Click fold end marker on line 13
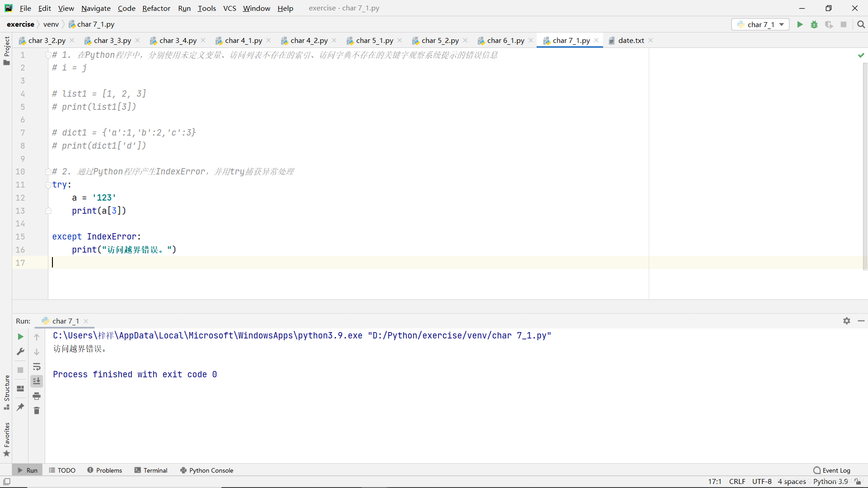The image size is (868, 488). (48, 211)
